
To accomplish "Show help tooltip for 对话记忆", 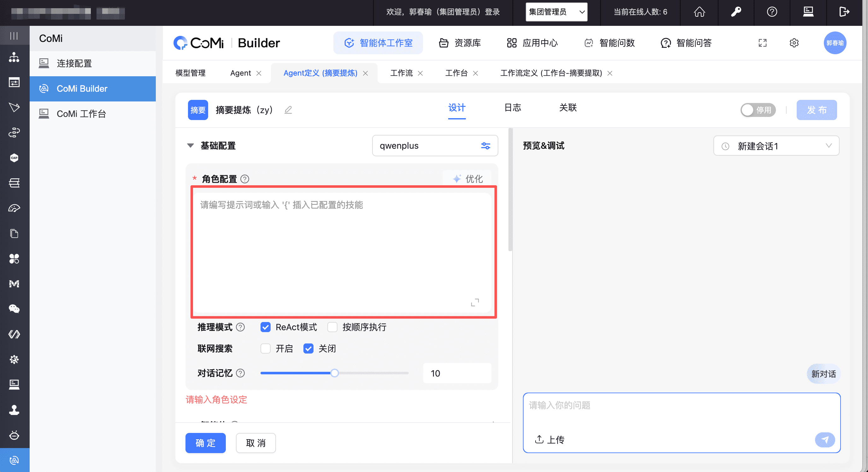I will pos(240,373).
